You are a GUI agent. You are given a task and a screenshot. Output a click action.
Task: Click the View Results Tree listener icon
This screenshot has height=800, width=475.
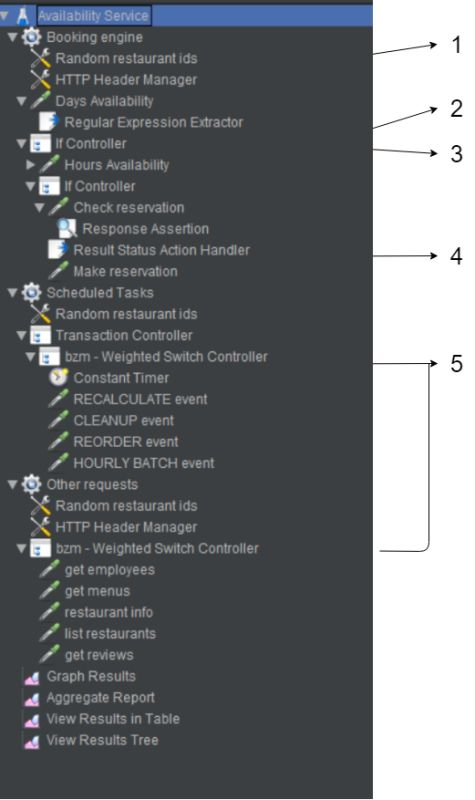point(32,741)
